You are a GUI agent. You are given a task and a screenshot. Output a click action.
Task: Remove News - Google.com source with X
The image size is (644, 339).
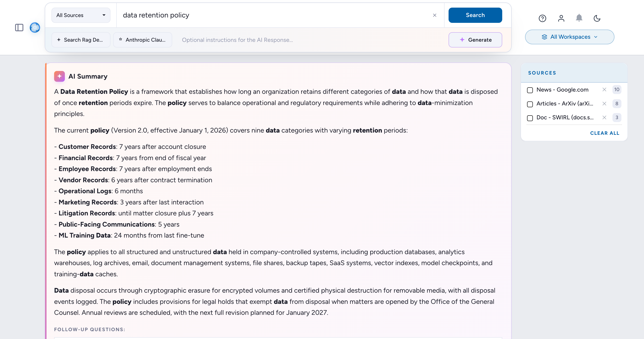604,90
